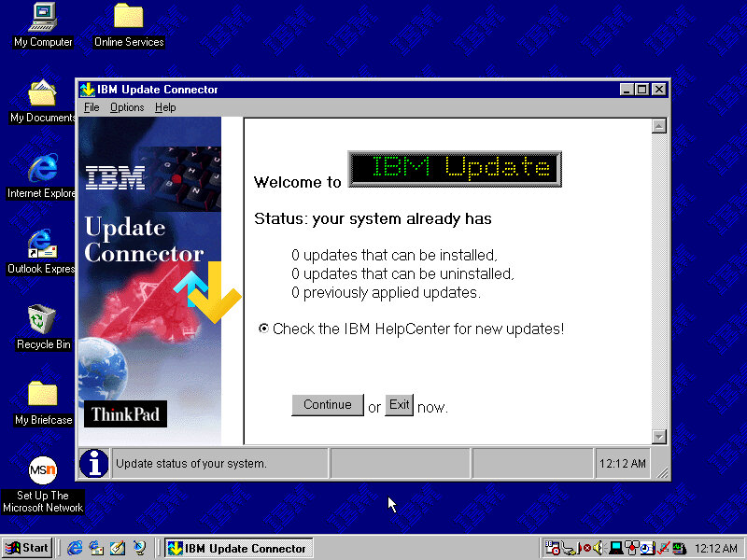747x560 pixels.
Task: Open the Help menu
Action: click(165, 107)
